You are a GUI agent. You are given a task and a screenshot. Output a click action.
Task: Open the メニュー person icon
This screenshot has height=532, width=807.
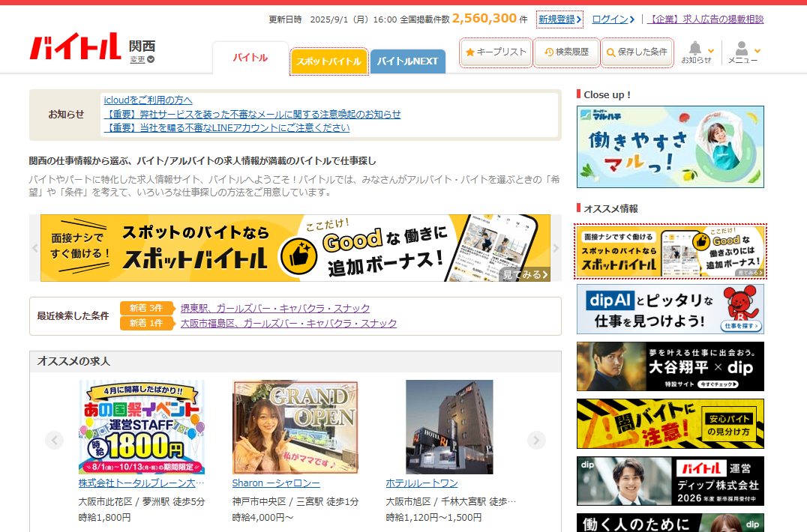coord(741,48)
